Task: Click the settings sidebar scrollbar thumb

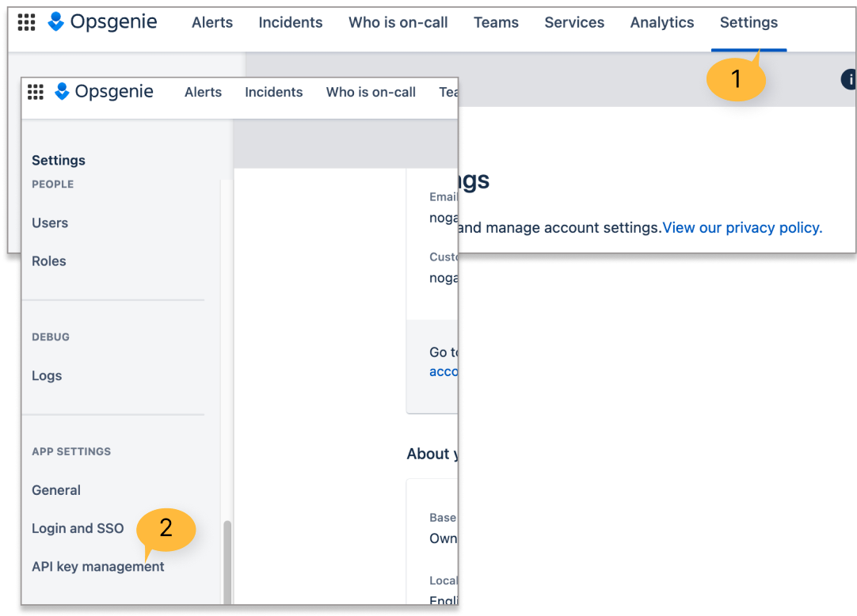Action: point(227,562)
